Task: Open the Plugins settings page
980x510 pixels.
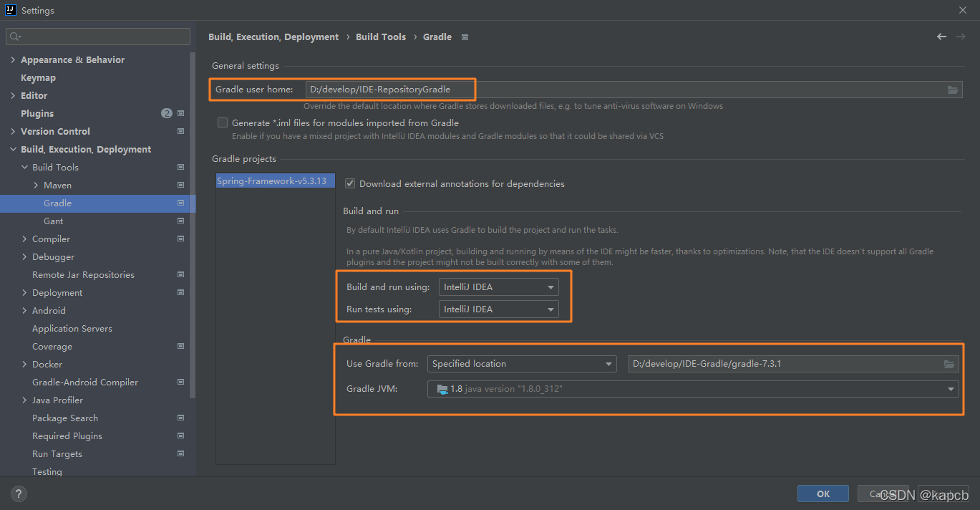Action: (37, 113)
